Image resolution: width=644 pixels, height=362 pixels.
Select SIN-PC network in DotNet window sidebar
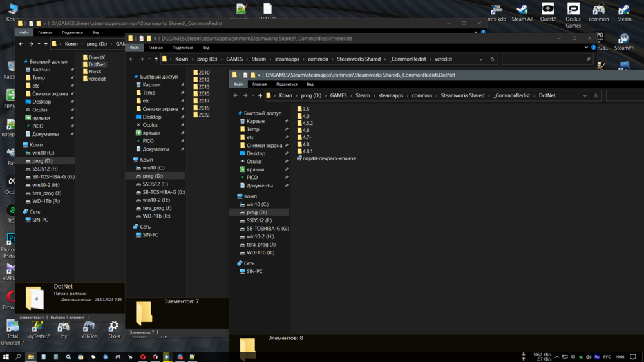click(x=254, y=272)
